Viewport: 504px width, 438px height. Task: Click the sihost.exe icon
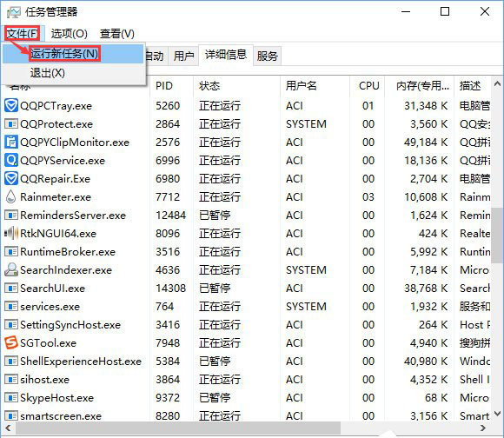pyautogui.click(x=11, y=380)
